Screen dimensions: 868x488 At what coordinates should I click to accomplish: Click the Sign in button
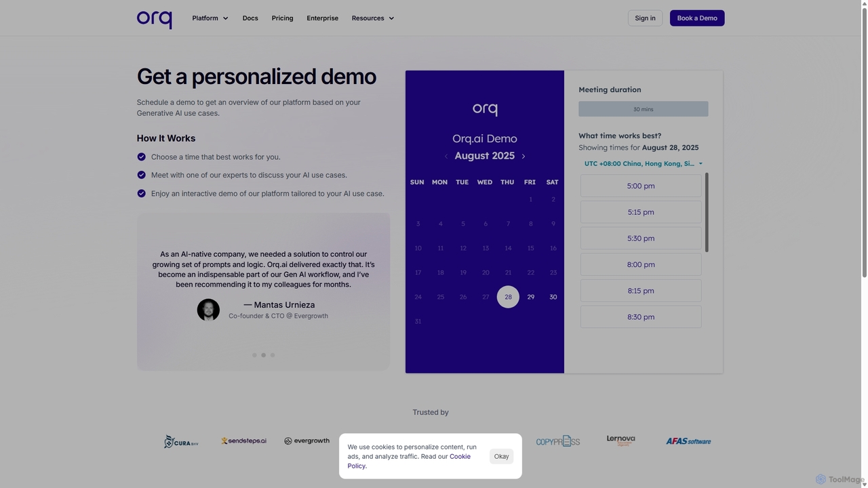(645, 18)
